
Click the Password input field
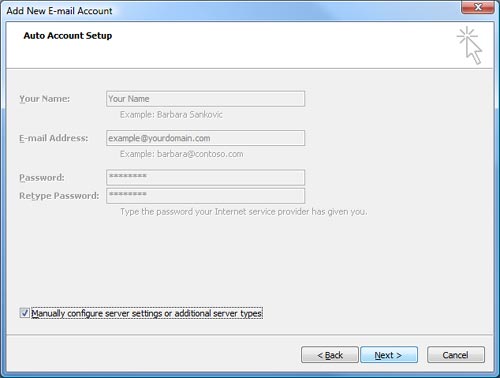click(205, 177)
